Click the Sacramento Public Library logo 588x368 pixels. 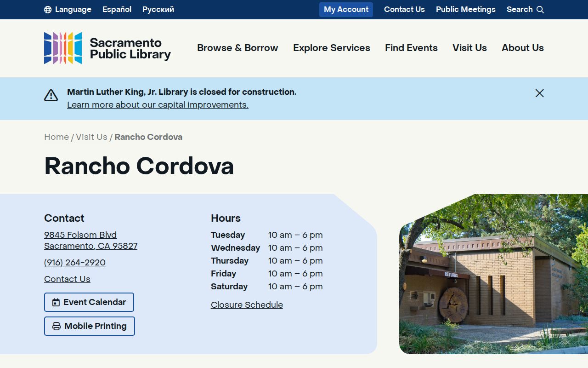pos(107,48)
